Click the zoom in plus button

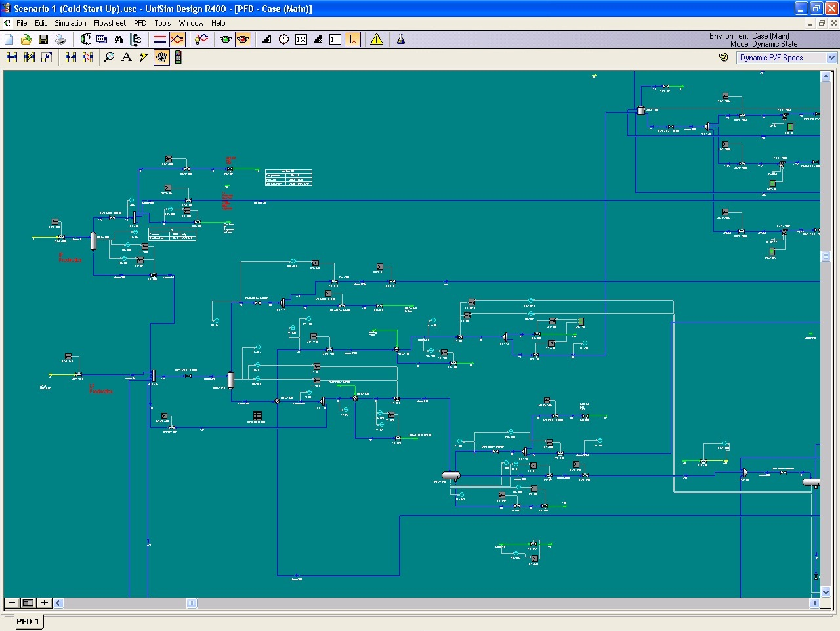click(44, 603)
